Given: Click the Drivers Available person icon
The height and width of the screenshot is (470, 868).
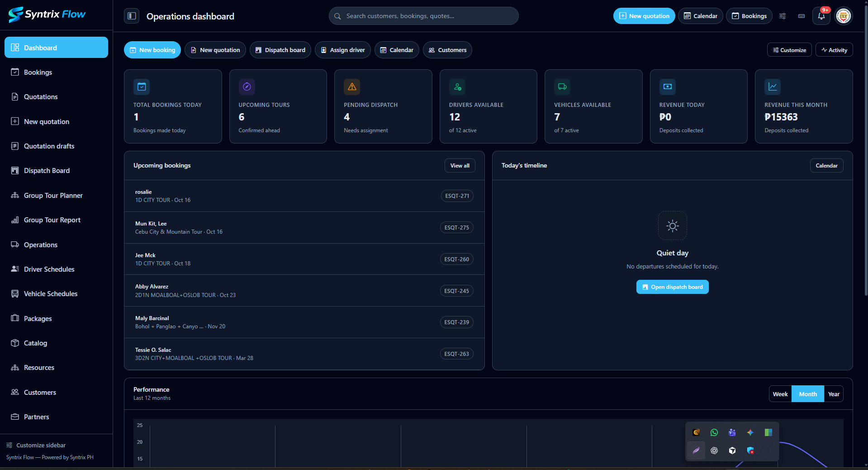Looking at the screenshot, I should [457, 86].
